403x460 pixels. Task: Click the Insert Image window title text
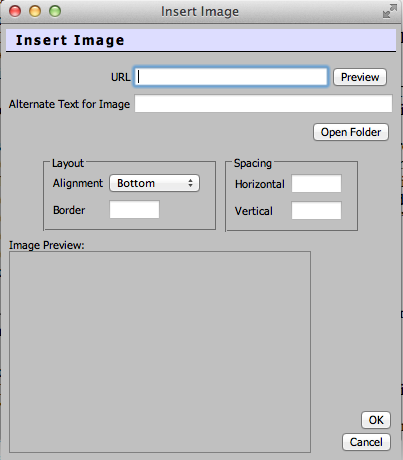pos(200,12)
